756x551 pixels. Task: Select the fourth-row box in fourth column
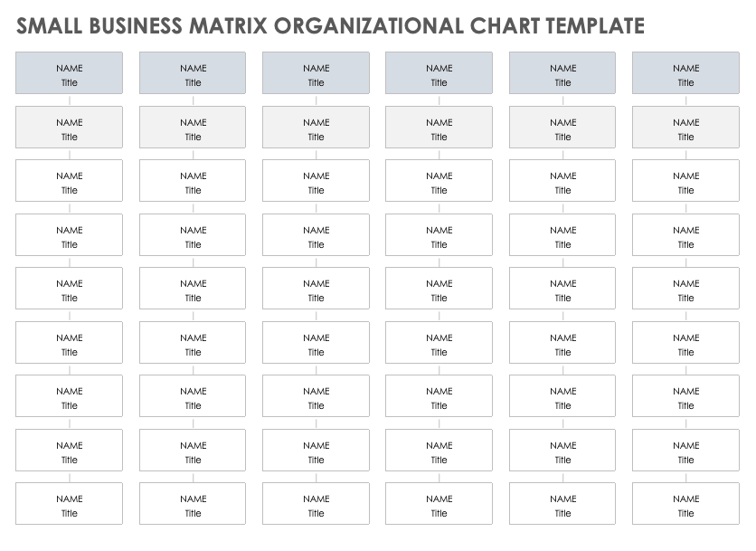pyautogui.click(x=439, y=235)
